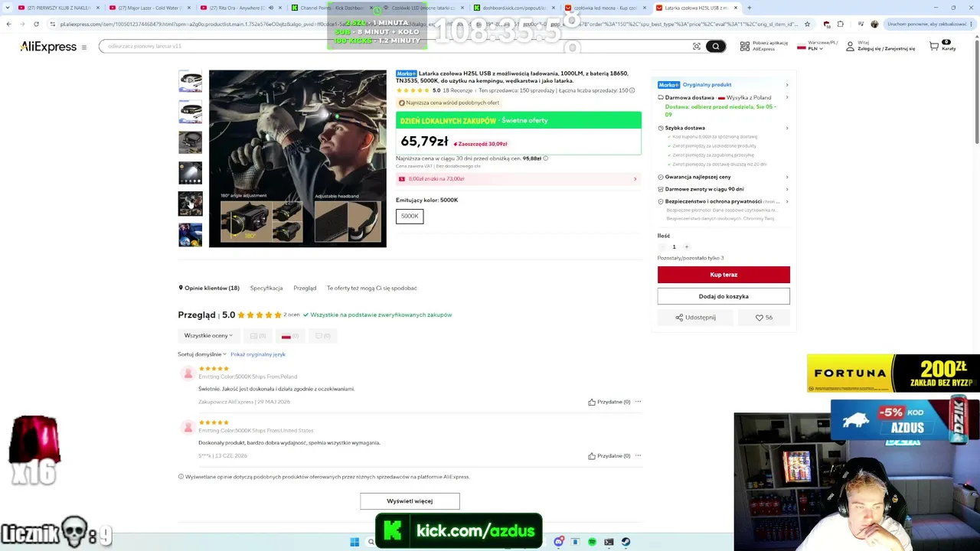Viewport: 980px width, 551px height.
Task: Open 'Te oferty też mogą Ci się spodobać' tab
Action: 372,289
